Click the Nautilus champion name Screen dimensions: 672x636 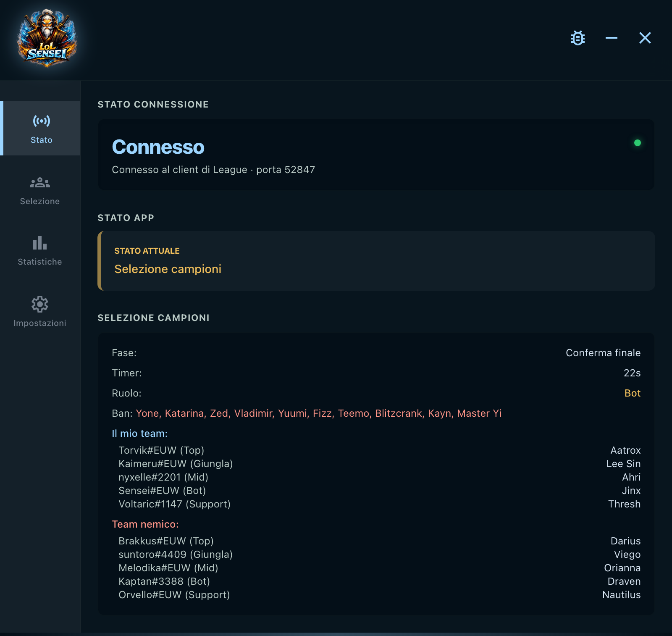[621, 595]
